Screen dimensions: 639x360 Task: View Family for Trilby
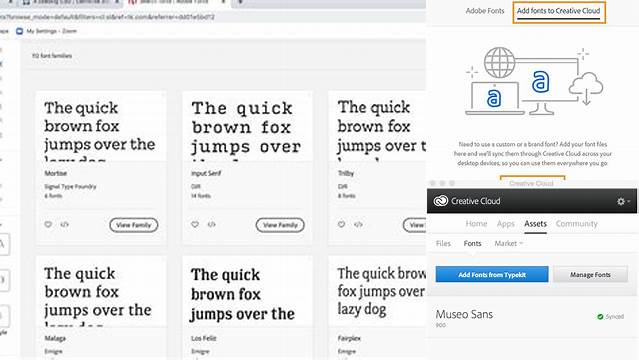pyautogui.click(x=415, y=225)
